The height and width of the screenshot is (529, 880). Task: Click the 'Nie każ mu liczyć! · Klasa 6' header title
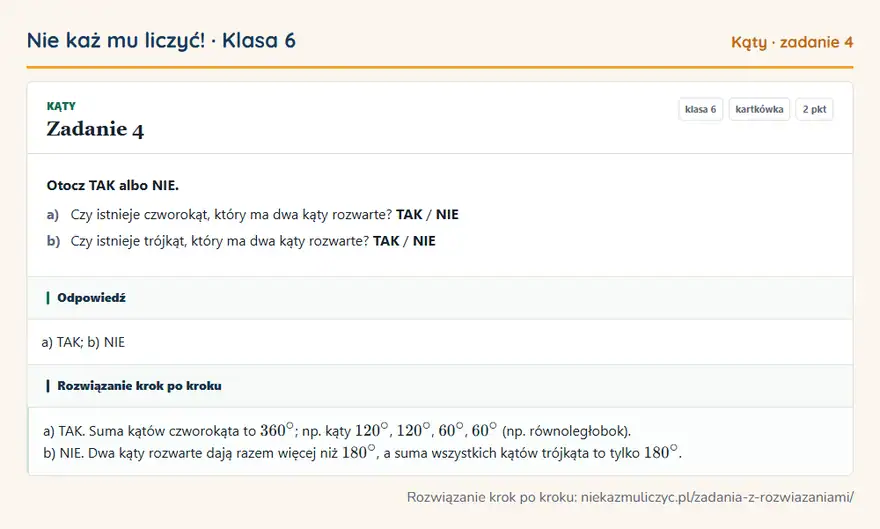click(161, 40)
